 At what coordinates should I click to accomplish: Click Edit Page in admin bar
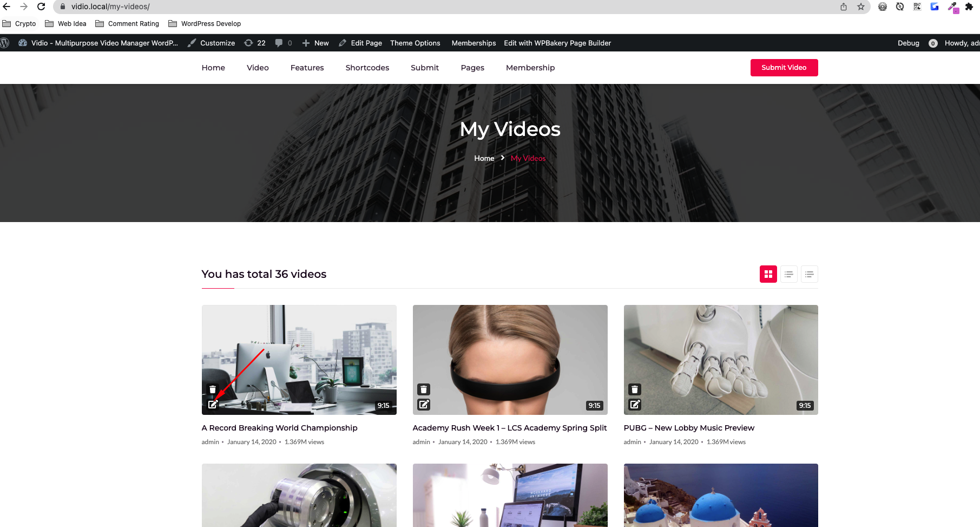[360, 43]
